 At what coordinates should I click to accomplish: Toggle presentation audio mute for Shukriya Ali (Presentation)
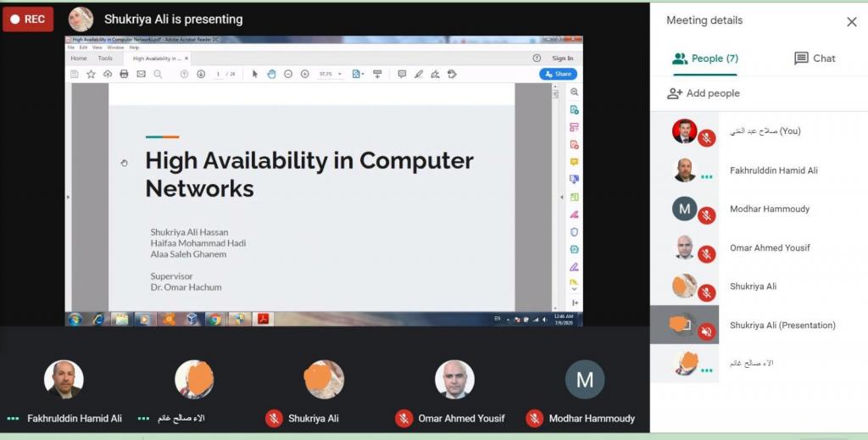(706, 331)
